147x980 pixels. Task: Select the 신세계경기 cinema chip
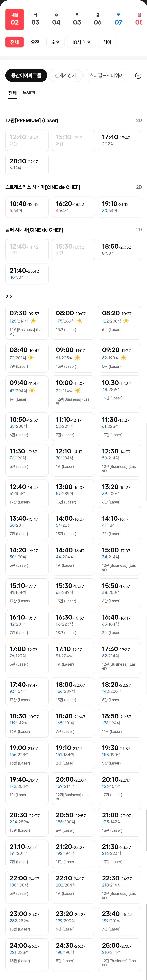(x=65, y=75)
